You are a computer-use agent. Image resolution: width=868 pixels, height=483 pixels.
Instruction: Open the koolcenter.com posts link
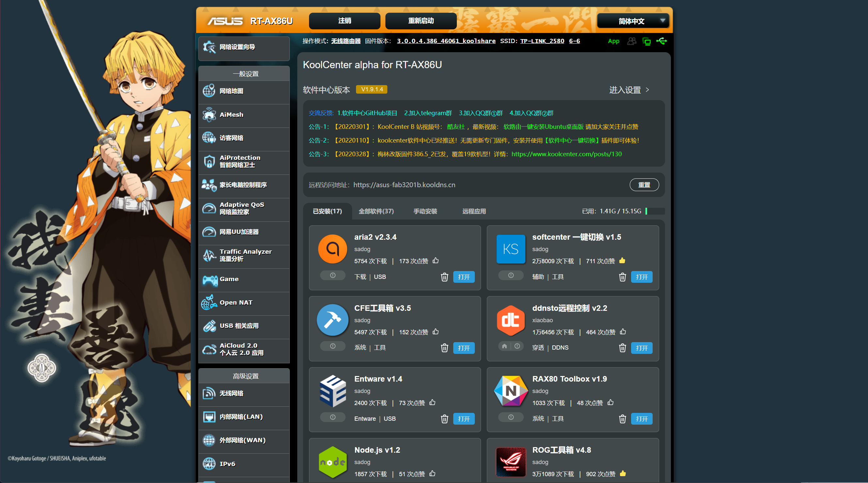pos(566,154)
